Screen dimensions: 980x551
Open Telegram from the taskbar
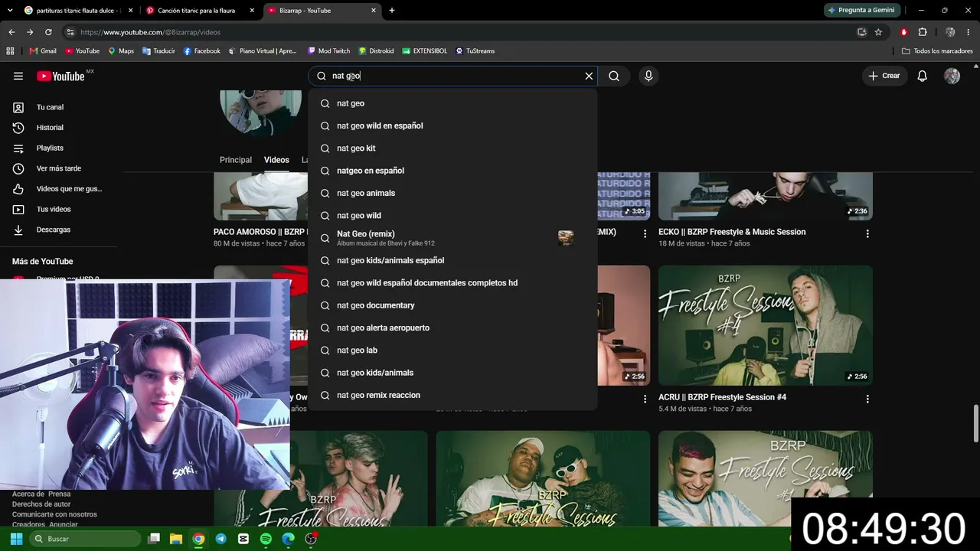220,539
